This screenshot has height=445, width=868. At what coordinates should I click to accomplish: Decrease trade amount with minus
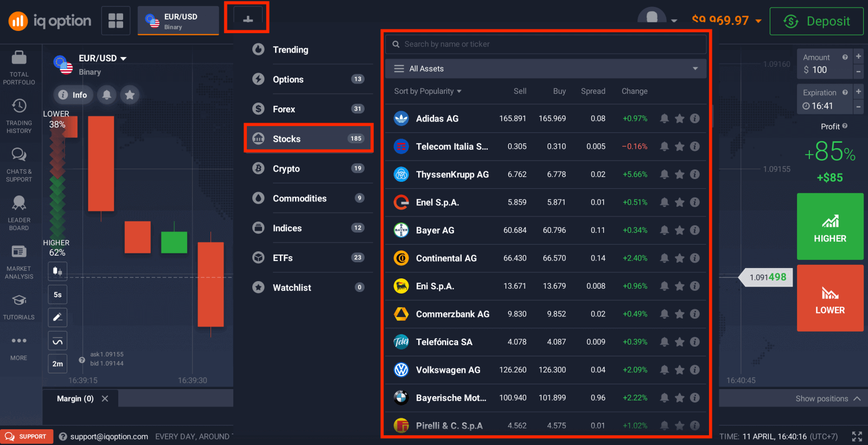[x=858, y=72]
